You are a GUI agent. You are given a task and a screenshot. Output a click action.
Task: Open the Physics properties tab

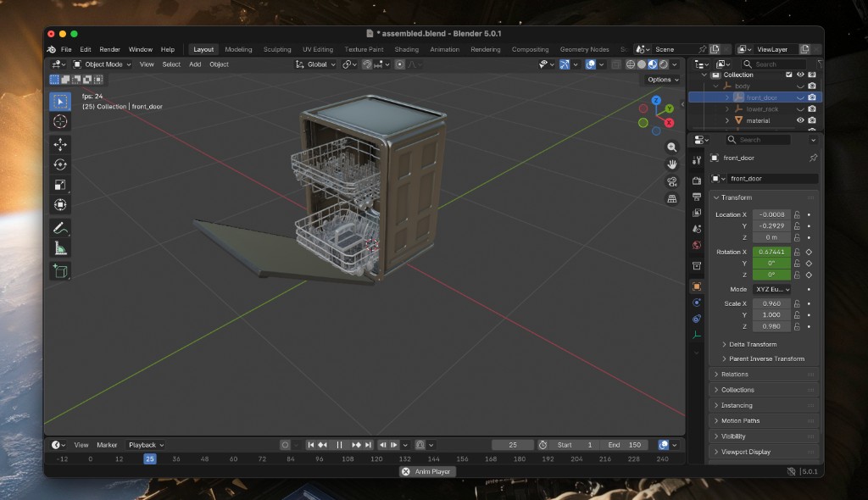(x=697, y=303)
